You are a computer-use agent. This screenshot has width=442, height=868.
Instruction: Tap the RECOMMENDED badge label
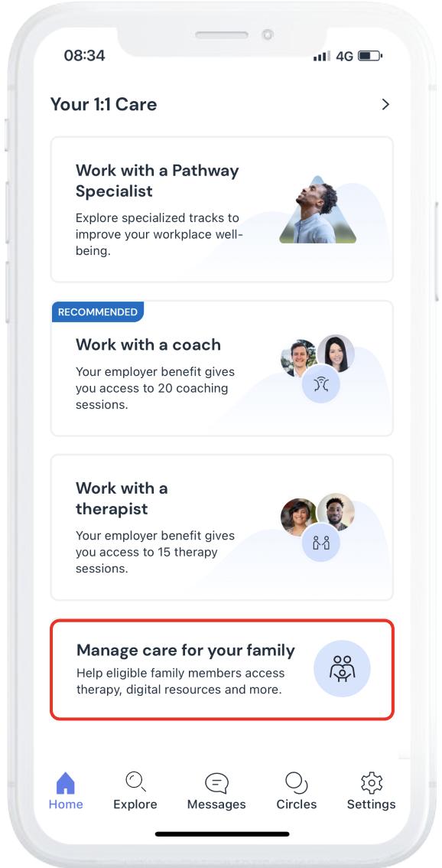(x=98, y=312)
